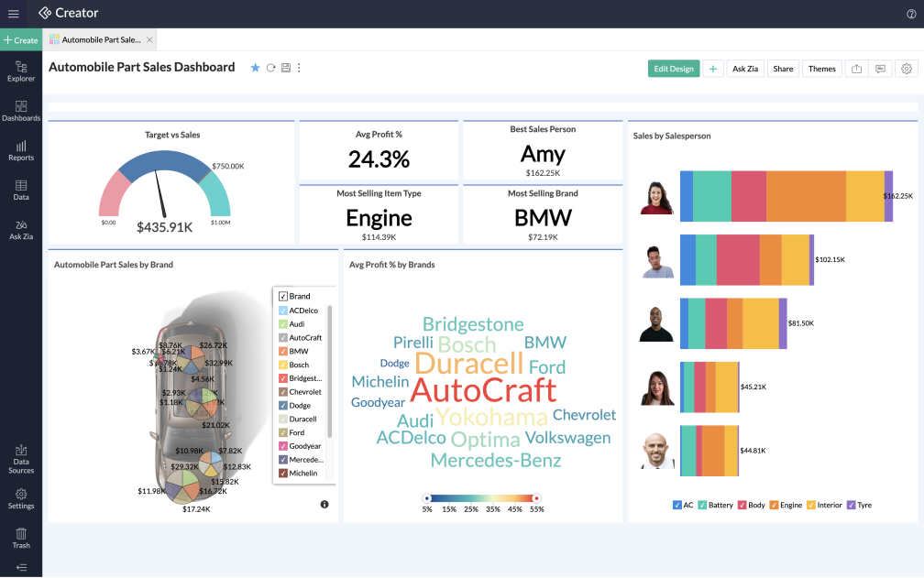The height and width of the screenshot is (578, 924).
Task: Open the hamburger main menu
Action: (x=13, y=14)
